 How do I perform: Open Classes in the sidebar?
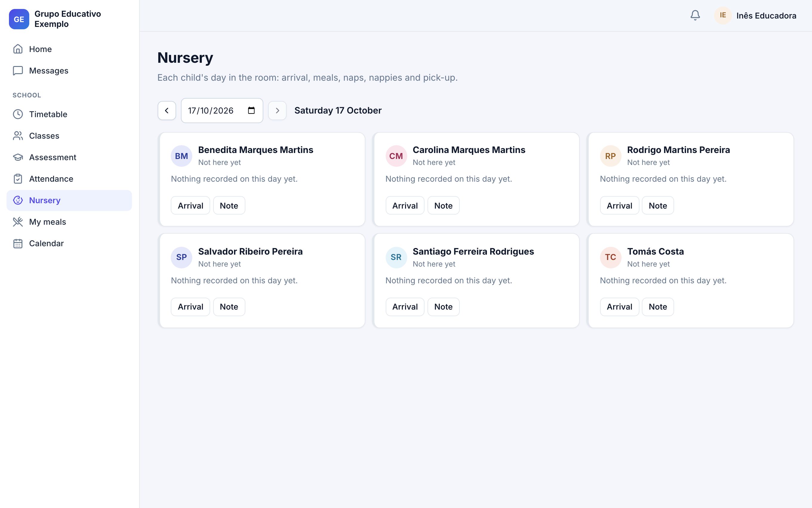(x=69, y=136)
